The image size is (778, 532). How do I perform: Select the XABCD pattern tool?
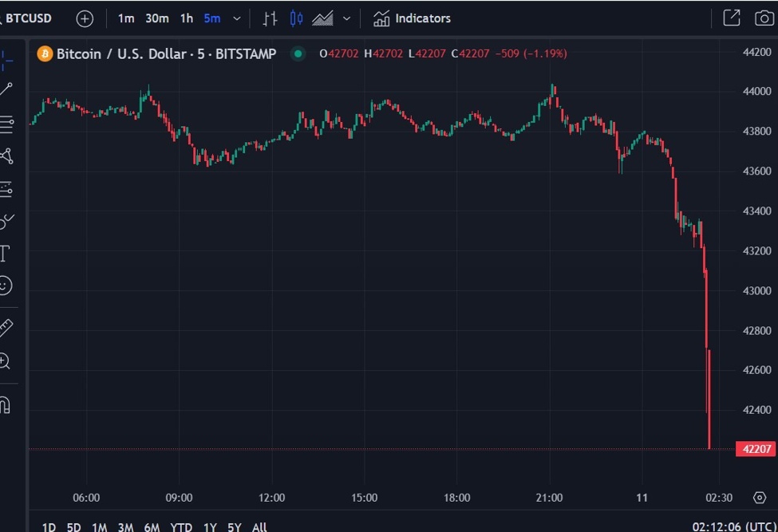click(x=8, y=156)
